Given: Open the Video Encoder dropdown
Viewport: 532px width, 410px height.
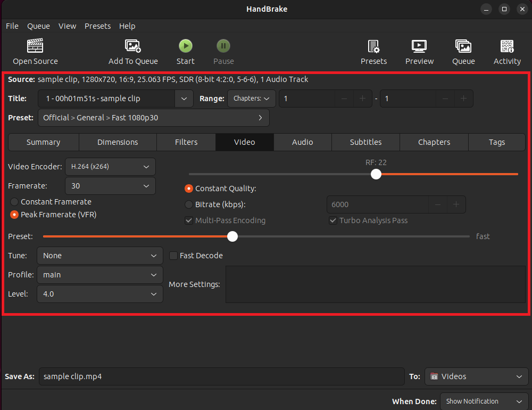Looking at the screenshot, I should tap(110, 167).
